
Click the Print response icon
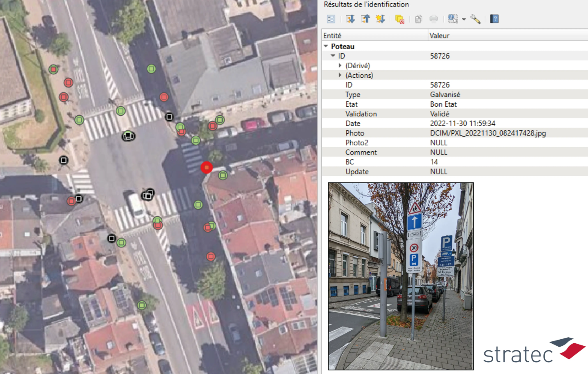tap(433, 19)
